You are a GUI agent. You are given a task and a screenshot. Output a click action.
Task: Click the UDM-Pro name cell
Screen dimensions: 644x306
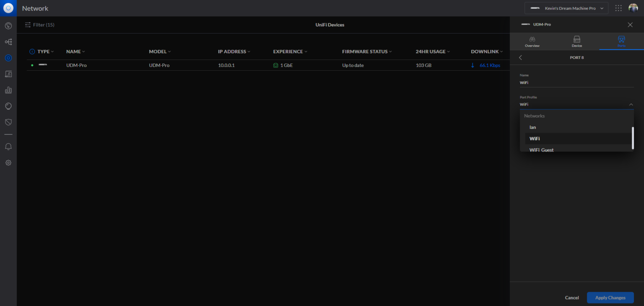point(76,65)
